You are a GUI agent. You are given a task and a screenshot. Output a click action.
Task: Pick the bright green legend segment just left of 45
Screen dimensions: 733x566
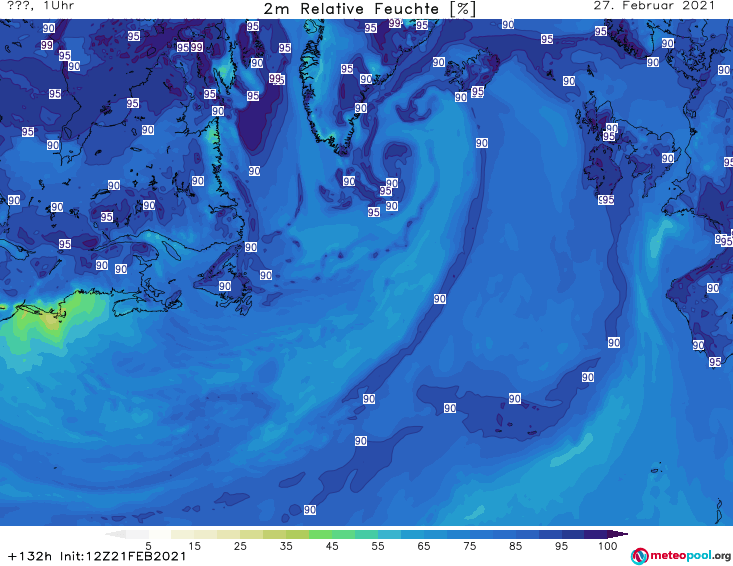[x=320, y=534]
